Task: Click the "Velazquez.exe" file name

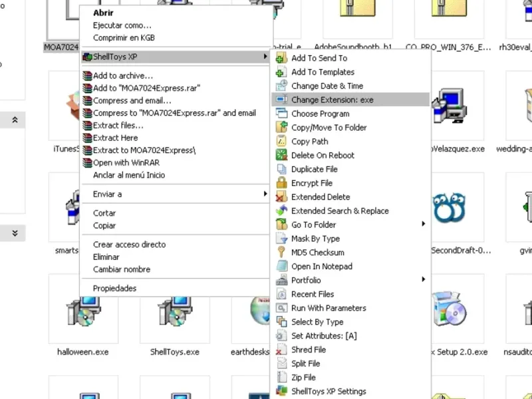Action: coord(458,149)
